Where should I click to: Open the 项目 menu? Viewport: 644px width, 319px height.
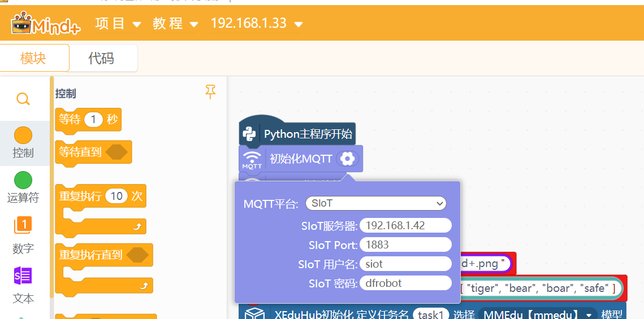point(118,23)
